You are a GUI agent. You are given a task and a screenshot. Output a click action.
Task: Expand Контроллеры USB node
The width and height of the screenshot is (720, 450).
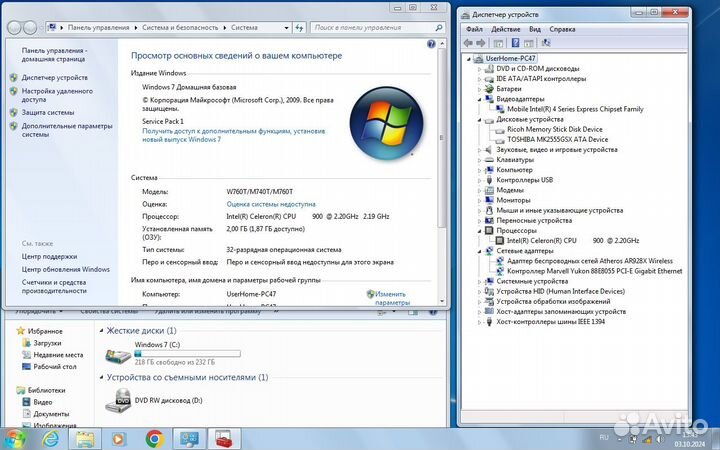(479, 180)
